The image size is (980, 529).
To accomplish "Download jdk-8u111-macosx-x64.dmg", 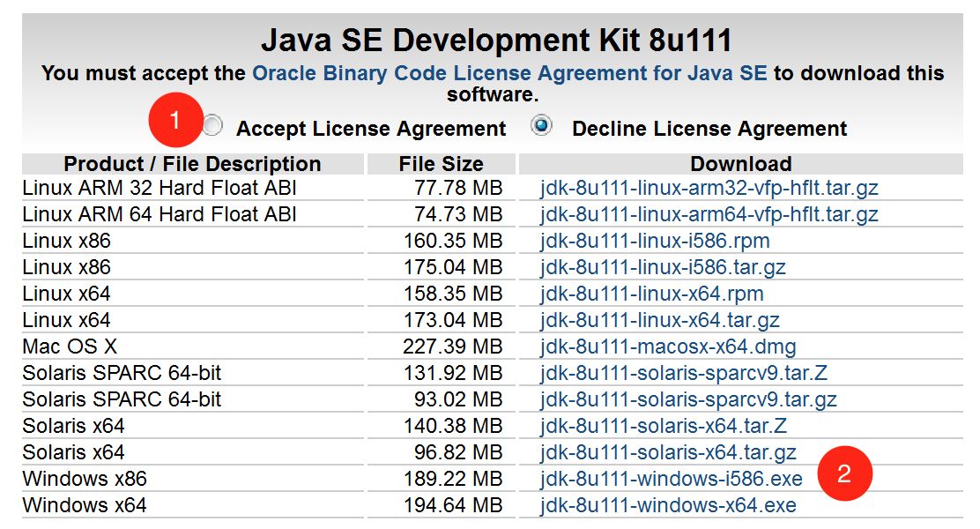I will [x=668, y=346].
